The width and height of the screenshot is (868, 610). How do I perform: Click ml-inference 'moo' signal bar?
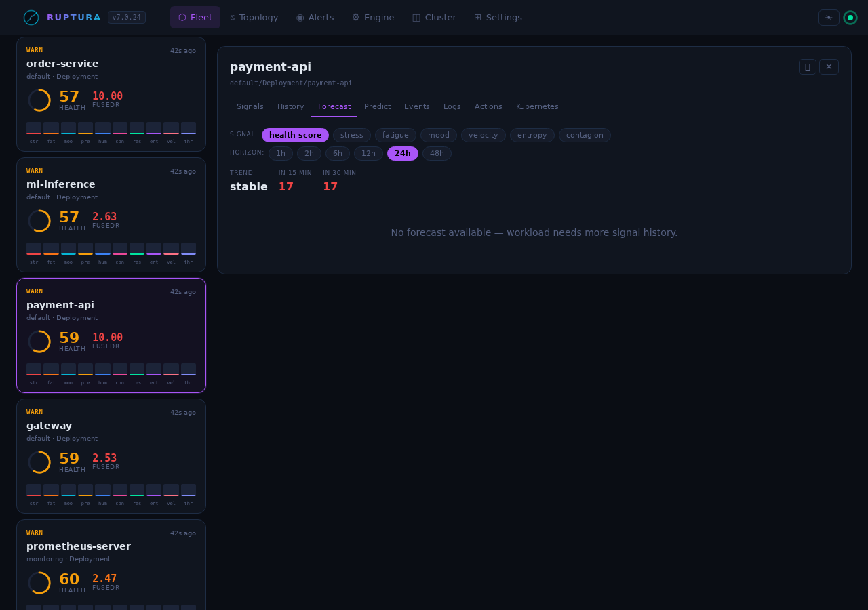(68, 249)
